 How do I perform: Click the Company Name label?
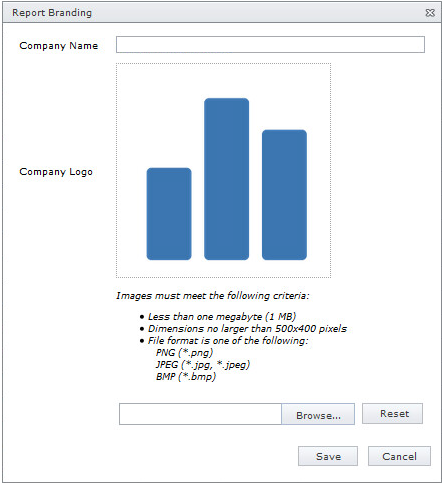pos(59,46)
